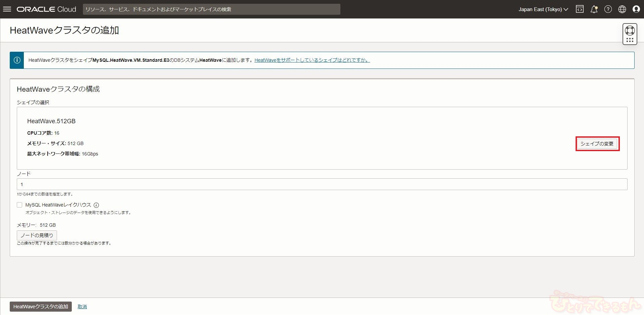Open the language globe icon
Image resolution: width=644 pixels, height=315 pixels.
coord(622,9)
